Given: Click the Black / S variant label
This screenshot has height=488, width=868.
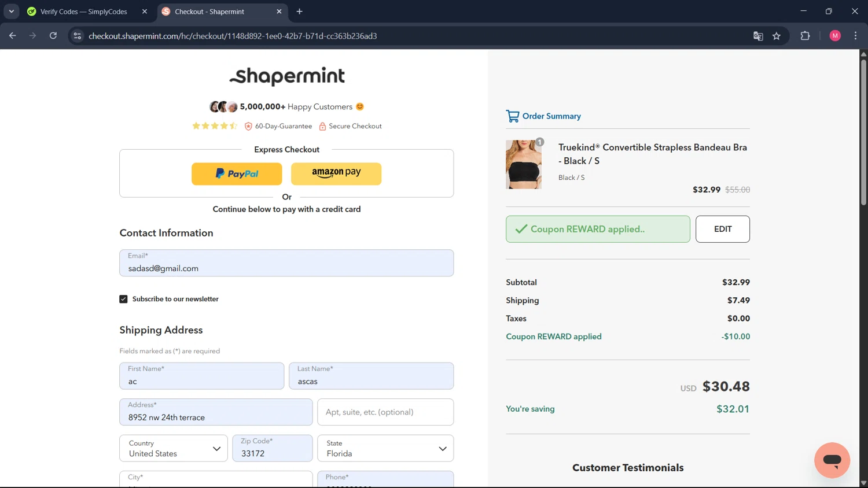Looking at the screenshot, I should click(x=572, y=178).
